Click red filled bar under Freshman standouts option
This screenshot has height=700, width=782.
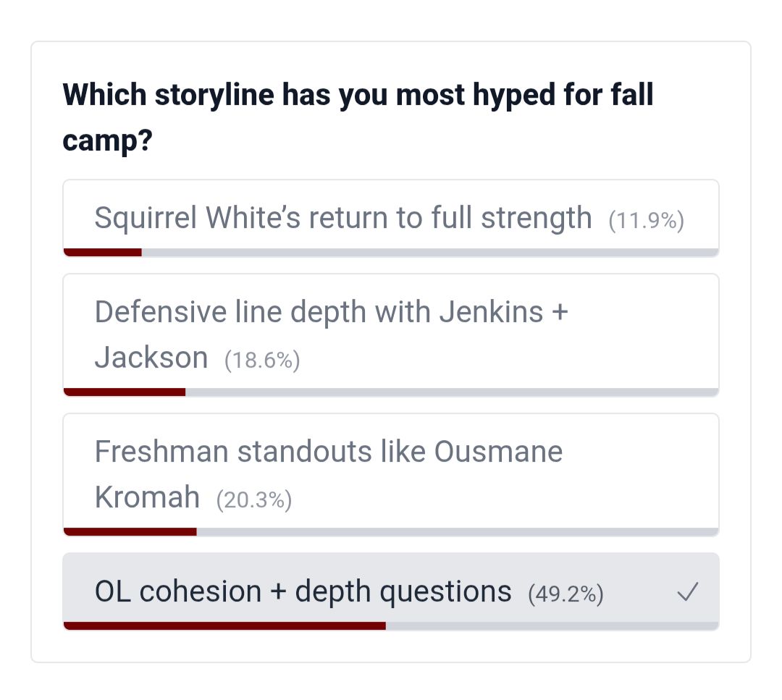tap(130, 531)
